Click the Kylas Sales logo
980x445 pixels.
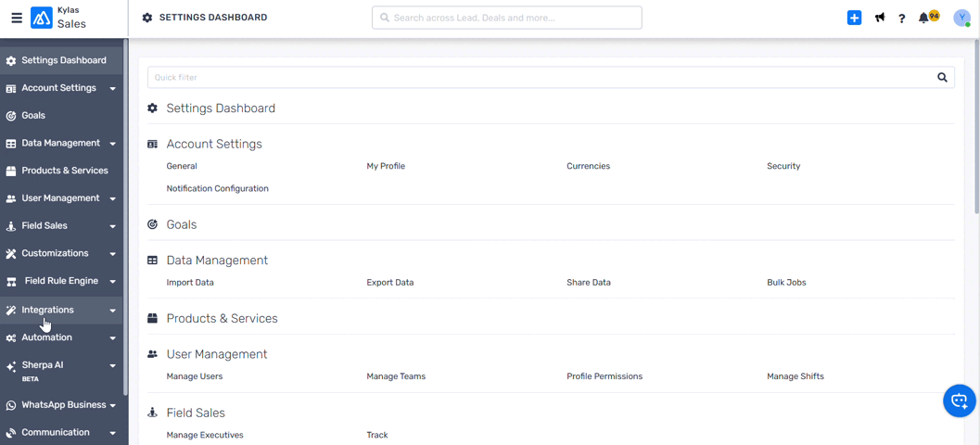[x=58, y=18]
